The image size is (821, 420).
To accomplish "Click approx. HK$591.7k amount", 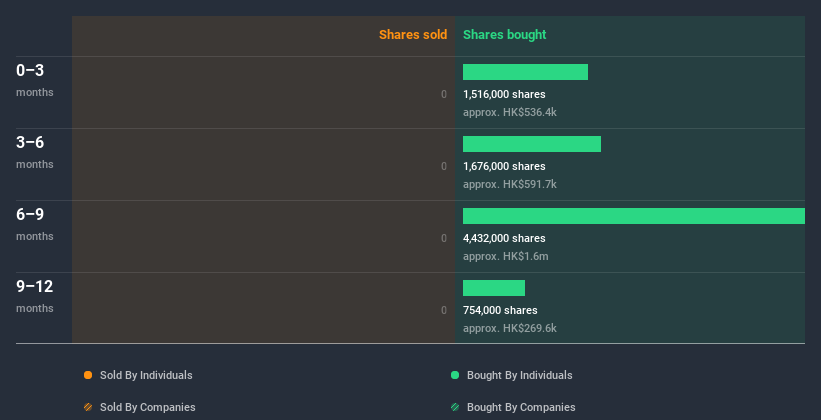I will pos(509,185).
